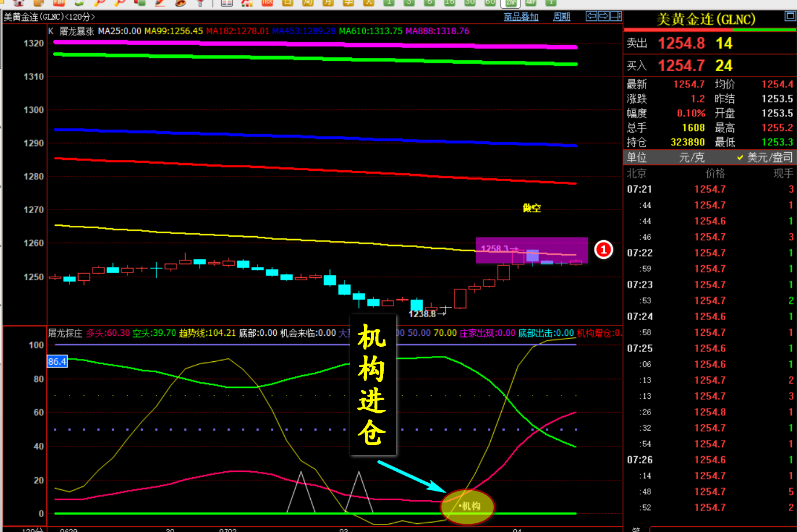
Task: Open the 周期 period dropdown
Action: [561, 17]
